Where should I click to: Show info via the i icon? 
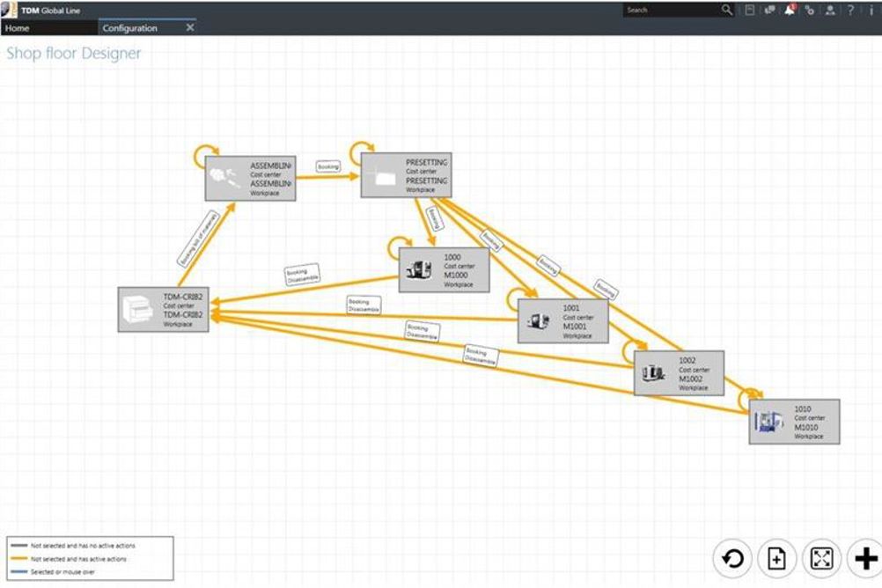[871, 11]
